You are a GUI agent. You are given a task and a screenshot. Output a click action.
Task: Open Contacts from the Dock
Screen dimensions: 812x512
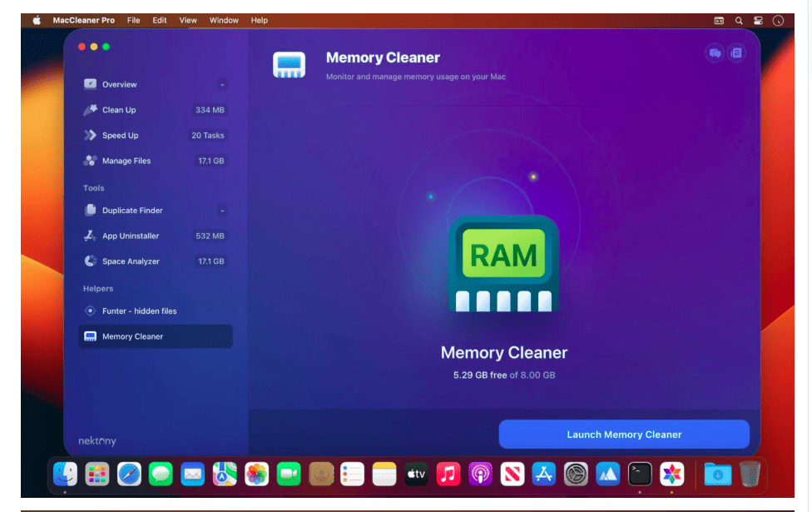321,474
